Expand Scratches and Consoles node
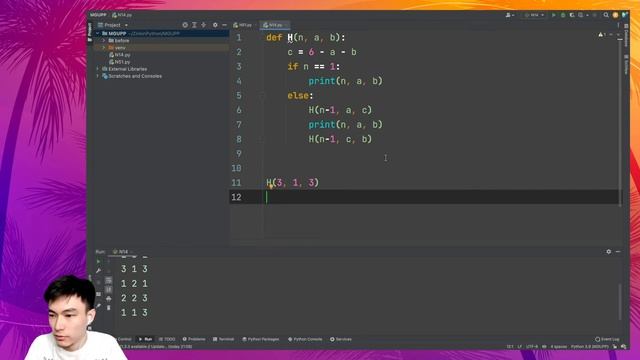Screen dimensions: 640x360 (x=98, y=76)
